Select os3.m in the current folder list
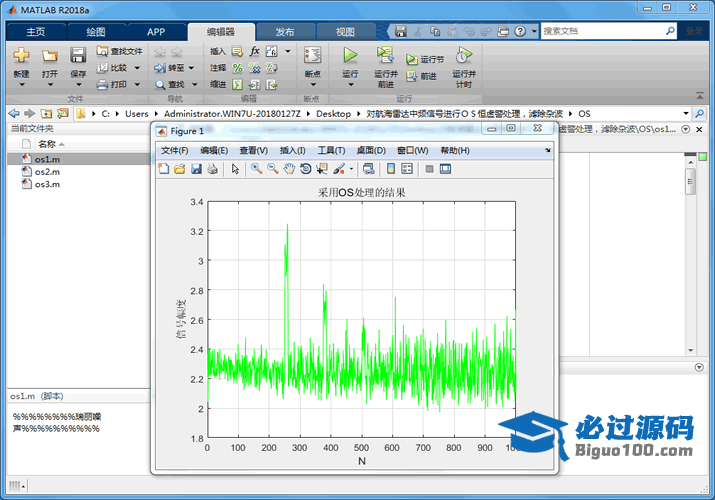This screenshot has height=500, width=715. coord(47,184)
